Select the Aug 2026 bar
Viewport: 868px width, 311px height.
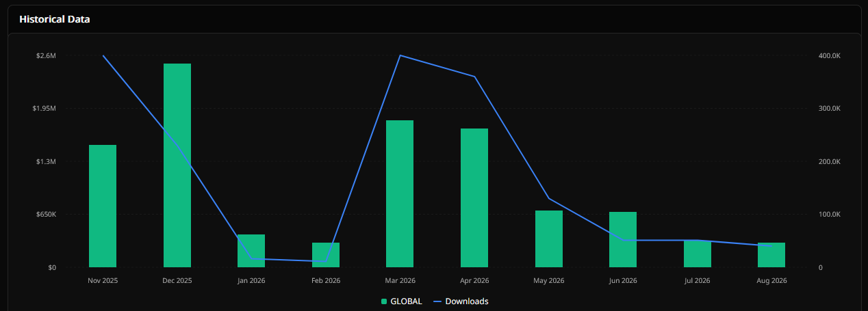[x=771, y=255]
